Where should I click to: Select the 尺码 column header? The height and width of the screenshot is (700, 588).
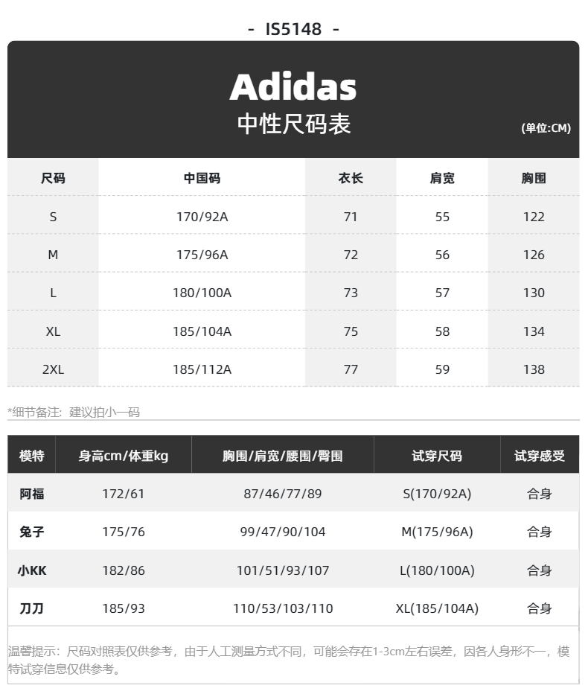[x=53, y=178]
